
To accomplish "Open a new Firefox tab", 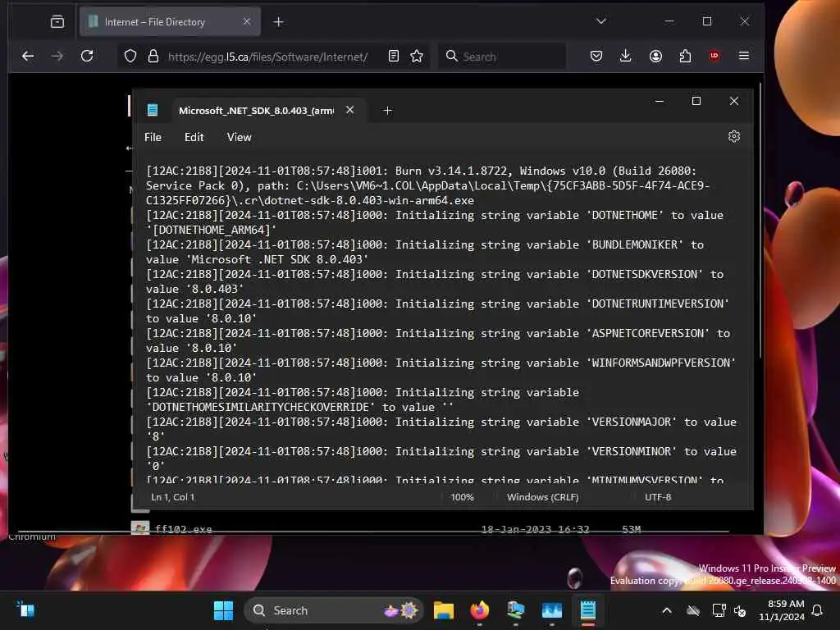I will (x=279, y=22).
